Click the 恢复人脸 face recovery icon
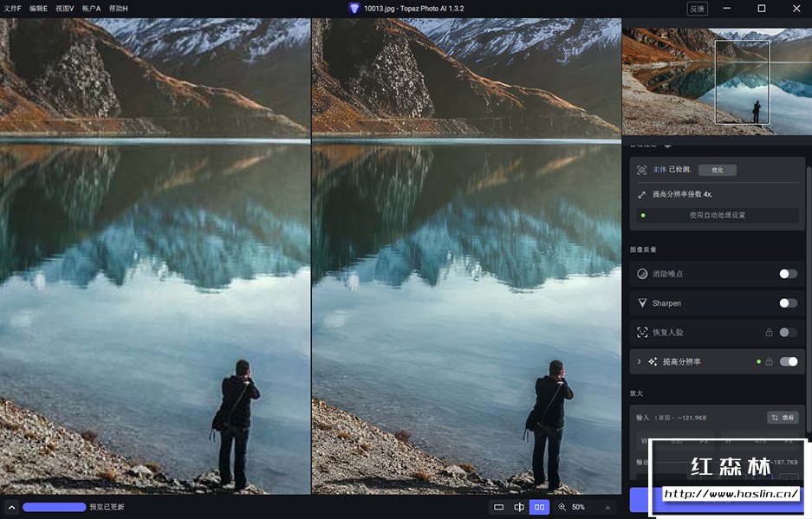Screen dimensions: 812x519 click(x=642, y=333)
